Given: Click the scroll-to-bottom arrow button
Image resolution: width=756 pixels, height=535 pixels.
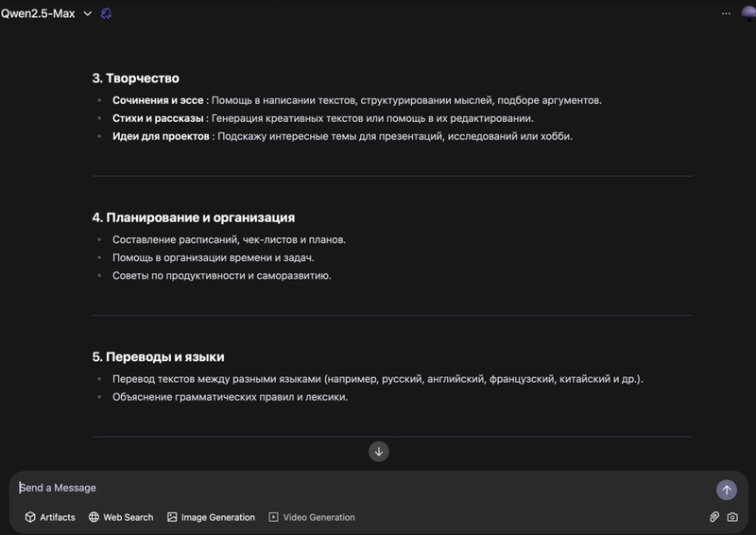Looking at the screenshot, I should coord(379,451).
